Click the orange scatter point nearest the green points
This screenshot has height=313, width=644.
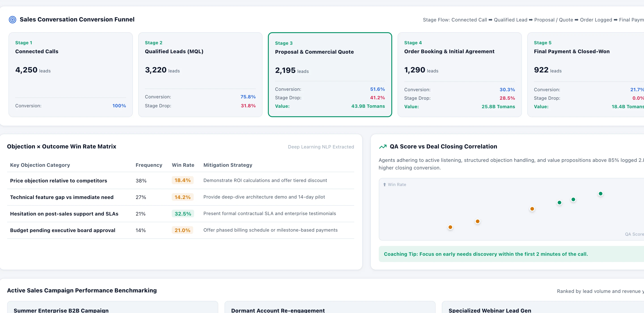point(532,209)
